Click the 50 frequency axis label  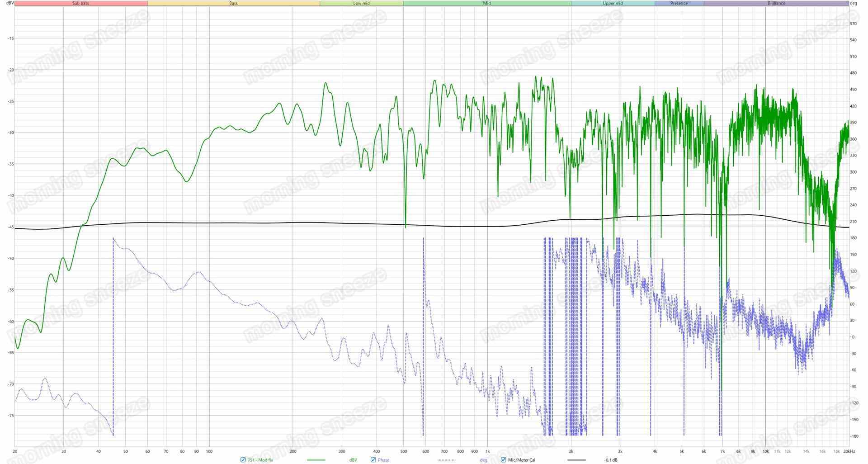(126, 451)
